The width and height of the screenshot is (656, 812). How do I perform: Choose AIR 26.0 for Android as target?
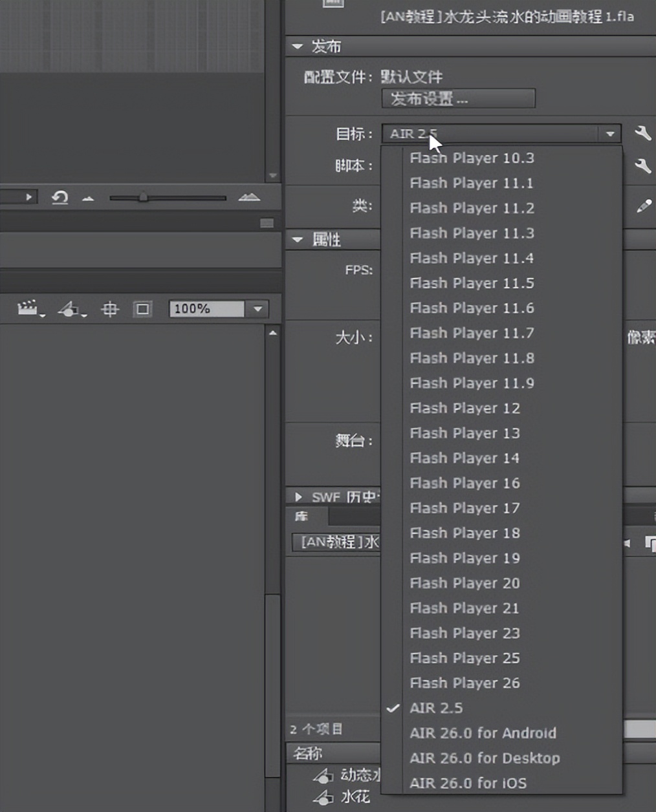(484, 733)
